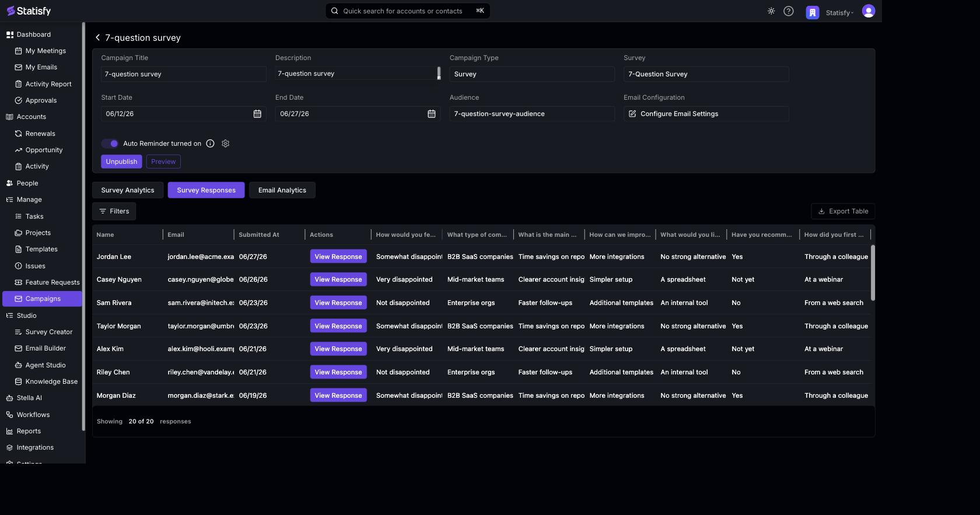This screenshot has height=515, width=980.
Task: Click Export Table button
Action: (x=843, y=211)
